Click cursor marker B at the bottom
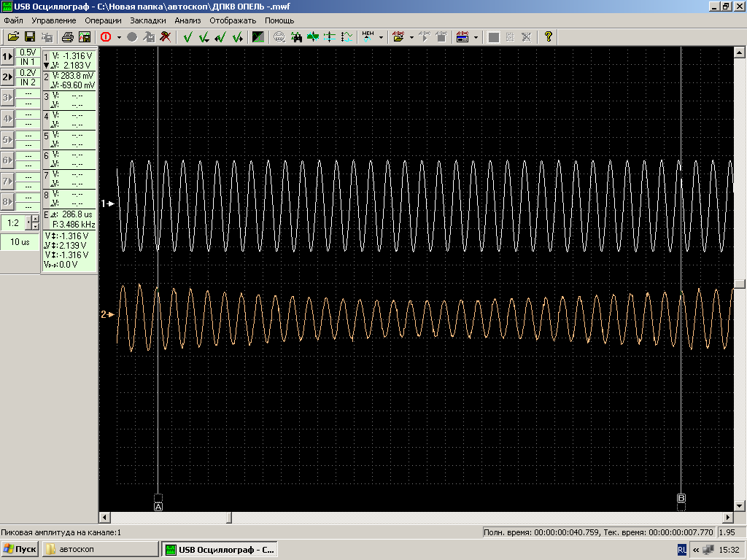The width and height of the screenshot is (747, 560). point(681,498)
